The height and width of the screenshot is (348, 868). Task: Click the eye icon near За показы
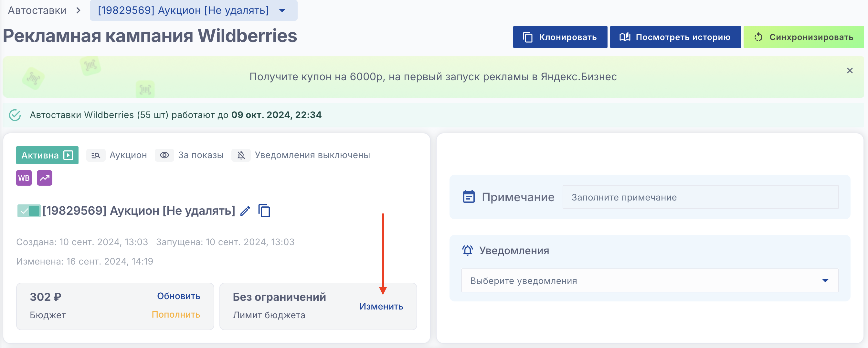coord(164,155)
